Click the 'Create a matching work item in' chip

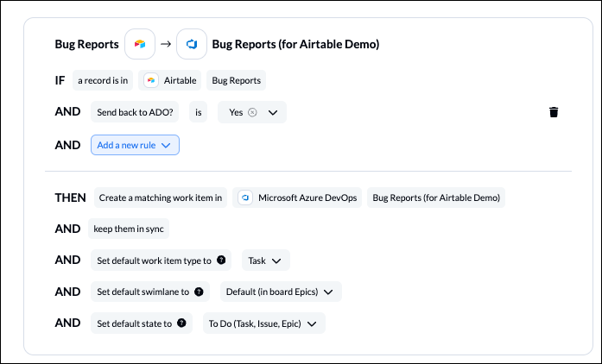(161, 198)
